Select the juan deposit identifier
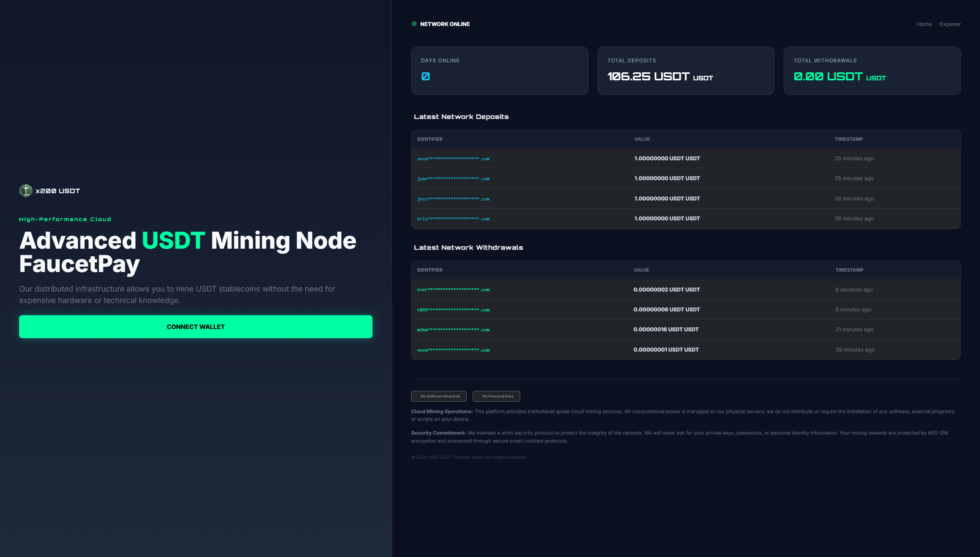 click(x=453, y=179)
